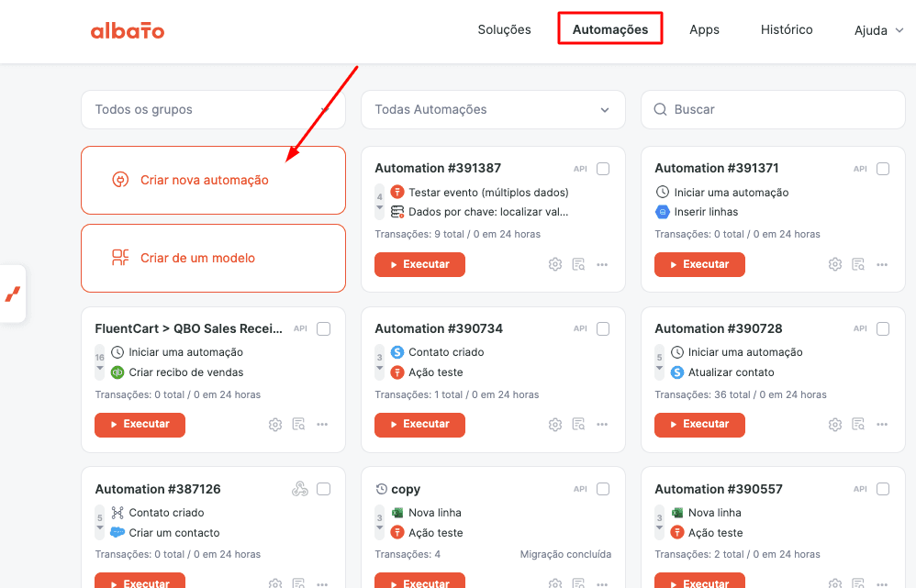This screenshot has height=588, width=916.
Task: Click Criar de um modelo
Action: (213, 258)
